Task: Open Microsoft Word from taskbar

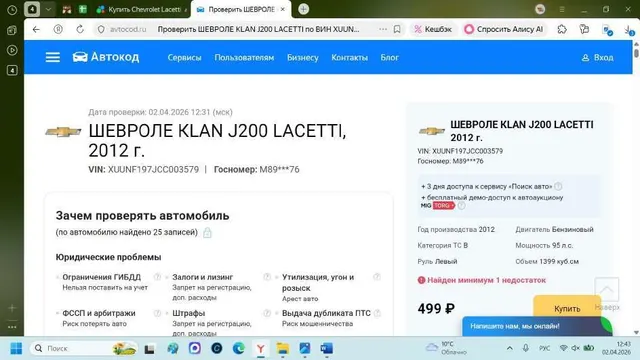Action: (x=327, y=349)
